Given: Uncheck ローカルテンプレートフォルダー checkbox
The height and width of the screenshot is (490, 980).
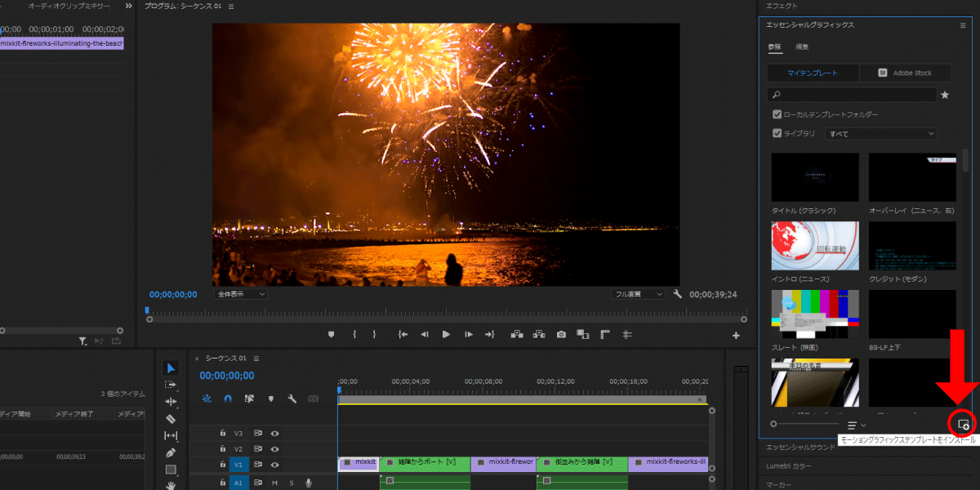Looking at the screenshot, I should tap(777, 114).
